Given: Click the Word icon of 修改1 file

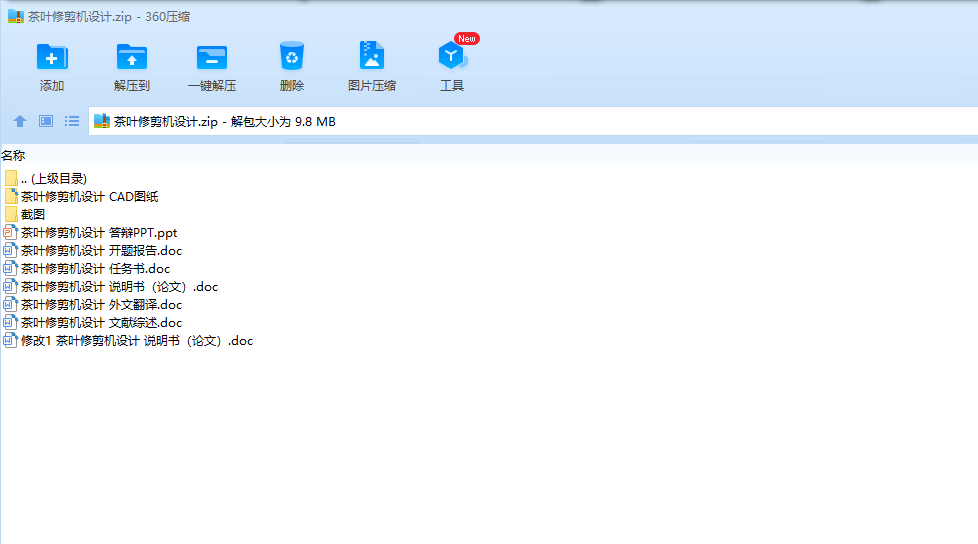Looking at the screenshot, I should coord(11,341).
